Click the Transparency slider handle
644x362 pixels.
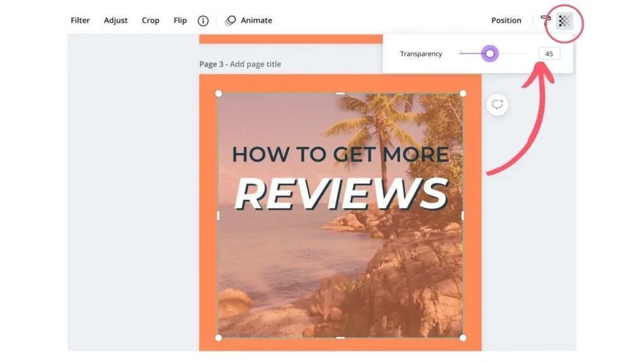pos(489,53)
